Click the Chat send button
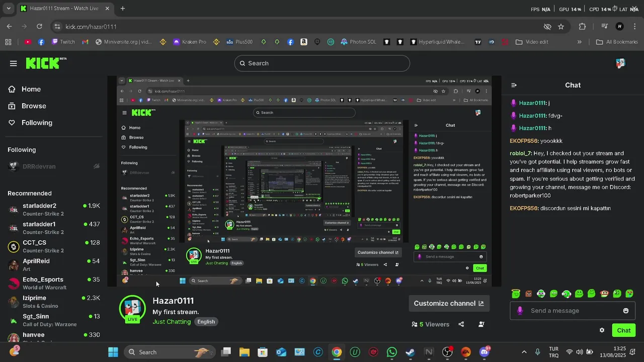Image resolution: width=644 pixels, height=362 pixels. pos(624,330)
